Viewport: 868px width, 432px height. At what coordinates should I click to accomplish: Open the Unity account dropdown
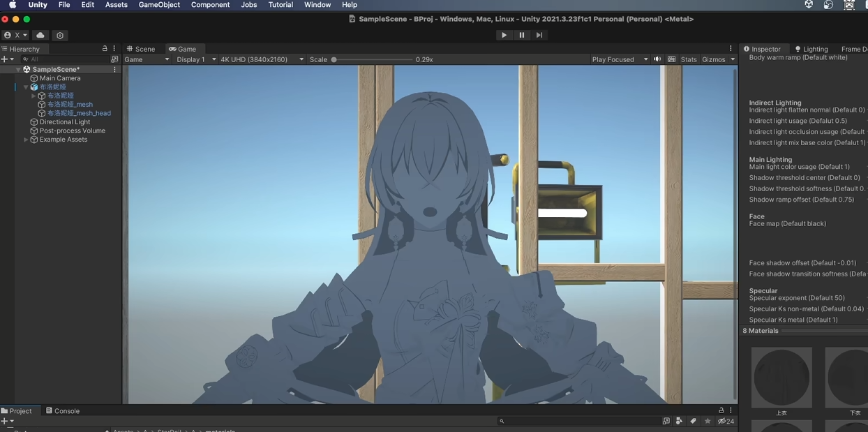[x=16, y=35]
